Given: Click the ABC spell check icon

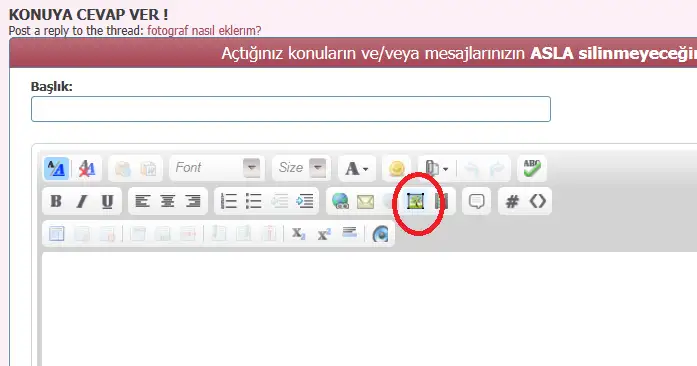Looking at the screenshot, I should click(x=532, y=169).
